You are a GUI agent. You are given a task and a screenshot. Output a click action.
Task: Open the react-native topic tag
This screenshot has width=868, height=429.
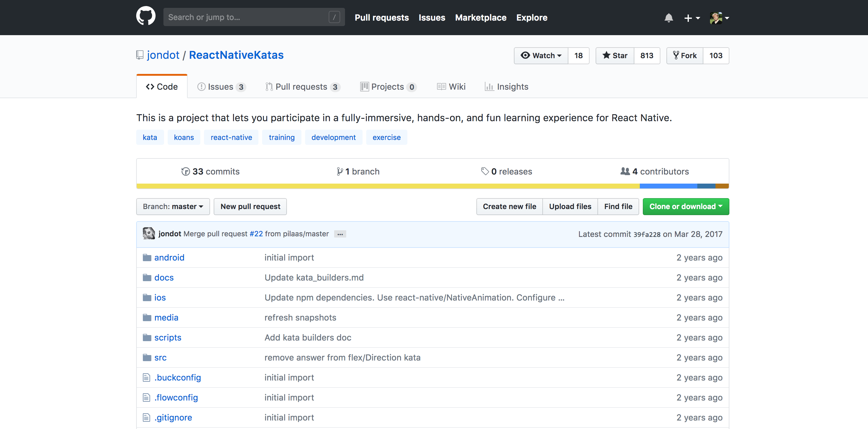click(x=231, y=137)
